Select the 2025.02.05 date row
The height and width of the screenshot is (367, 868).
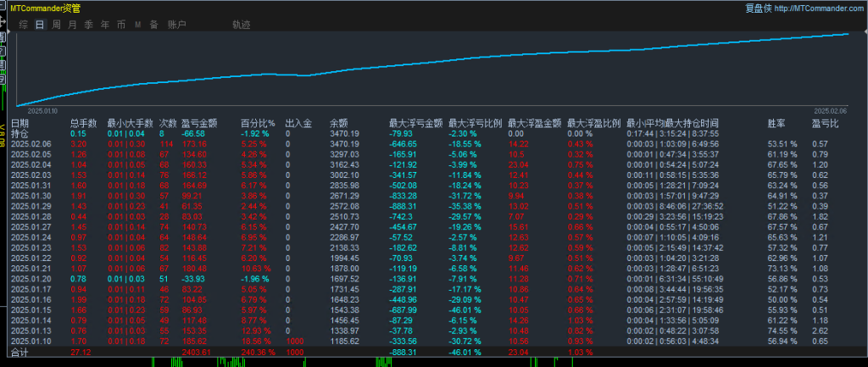(x=32, y=154)
